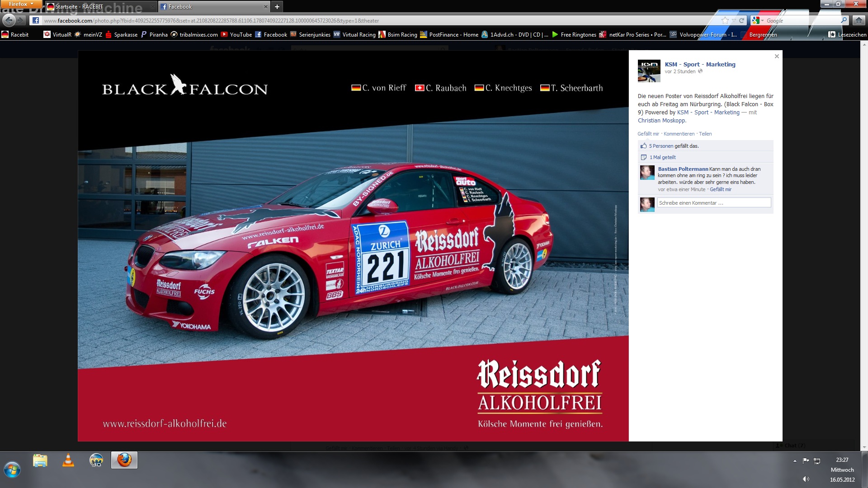Switch to Startseite - RACEBIT tab

click(x=79, y=7)
